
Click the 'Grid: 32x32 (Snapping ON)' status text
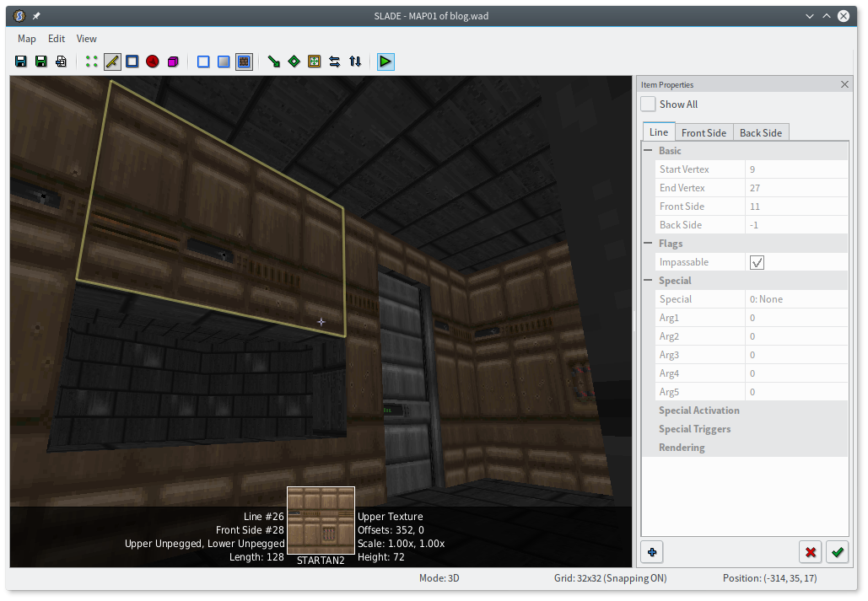point(610,578)
